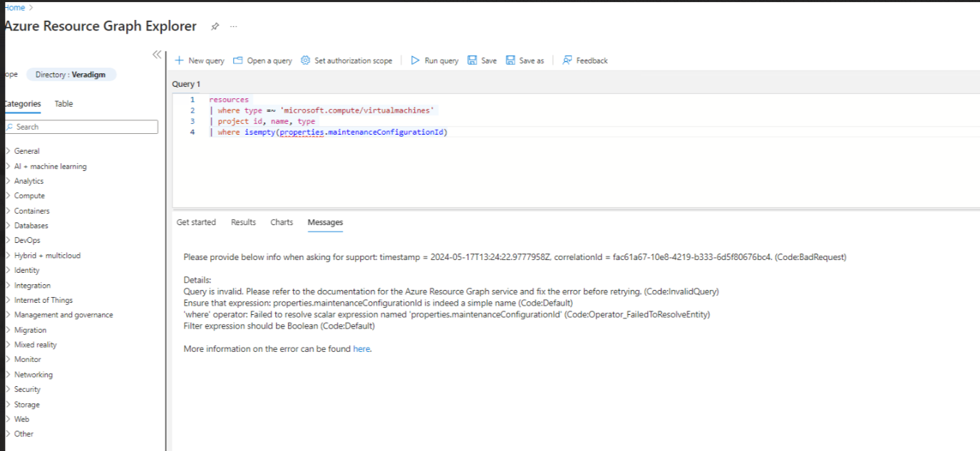Pin the Azure Resource Graph Explorer page
The width and height of the screenshot is (980, 451).
click(x=215, y=26)
